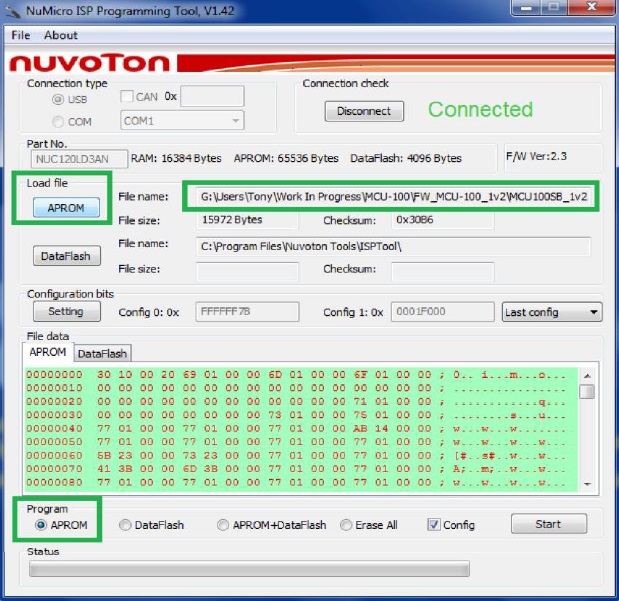The height and width of the screenshot is (601, 619).
Task: Select the Erase All radio button
Action: coord(346,525)
